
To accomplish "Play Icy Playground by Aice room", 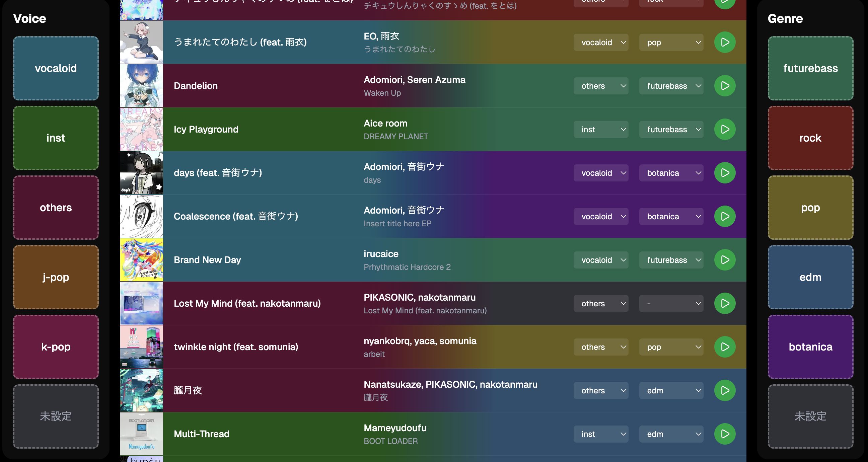I will pyautogui.click(x=724, y=129).
